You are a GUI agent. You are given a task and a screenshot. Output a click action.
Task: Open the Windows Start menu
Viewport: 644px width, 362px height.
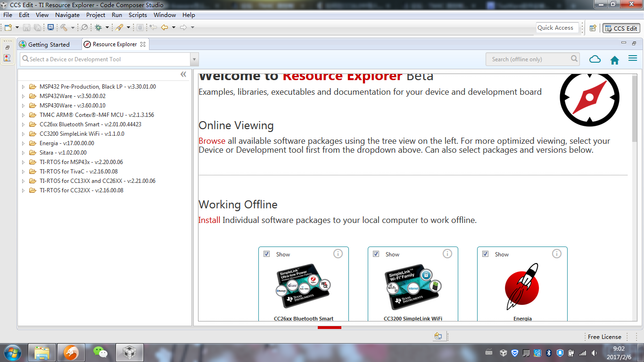pos(12,353)
